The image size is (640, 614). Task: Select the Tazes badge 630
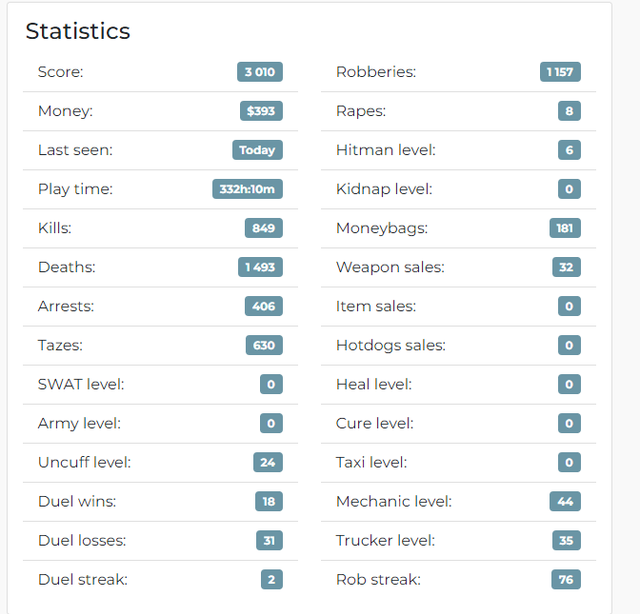[x=264, y=345]
